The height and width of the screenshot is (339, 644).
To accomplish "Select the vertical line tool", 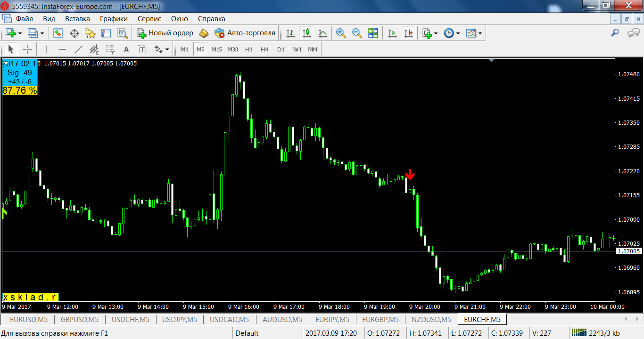I will coord(46,49).
